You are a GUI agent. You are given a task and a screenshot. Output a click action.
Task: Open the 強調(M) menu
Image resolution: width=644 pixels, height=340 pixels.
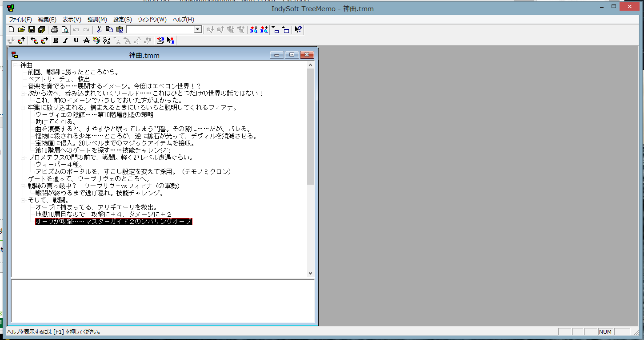pyautogui.click(x=97, y=20)
